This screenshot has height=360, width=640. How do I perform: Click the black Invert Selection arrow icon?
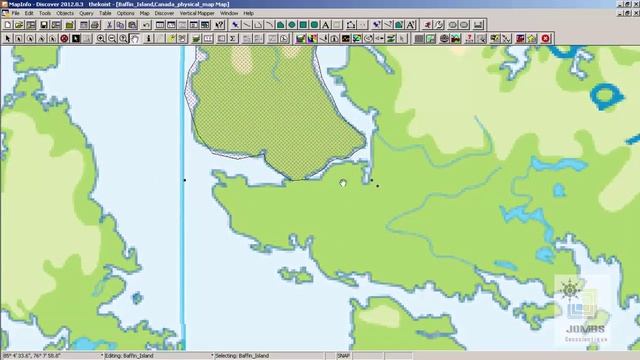coord(76,38)
